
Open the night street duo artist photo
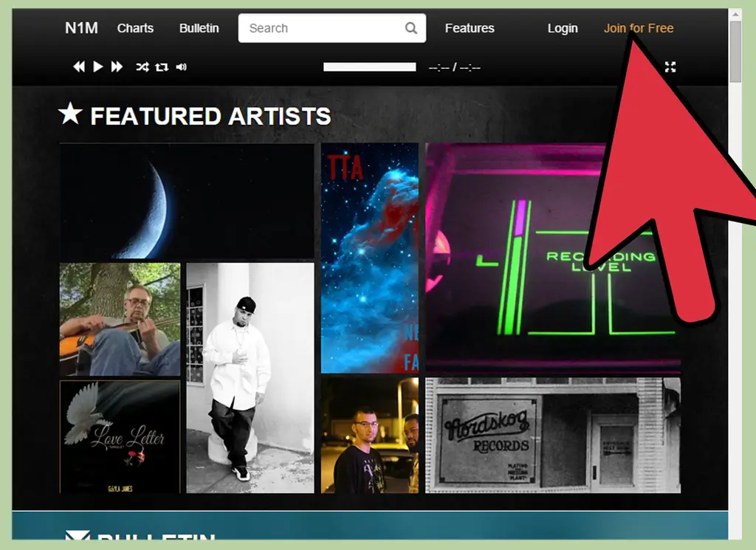coord(370,436)
